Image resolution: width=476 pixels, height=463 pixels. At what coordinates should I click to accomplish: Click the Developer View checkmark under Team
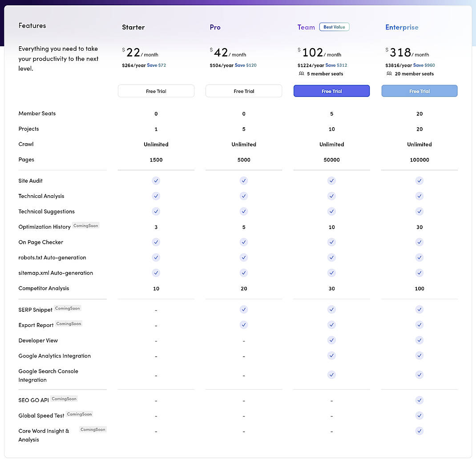pos(331,340)
